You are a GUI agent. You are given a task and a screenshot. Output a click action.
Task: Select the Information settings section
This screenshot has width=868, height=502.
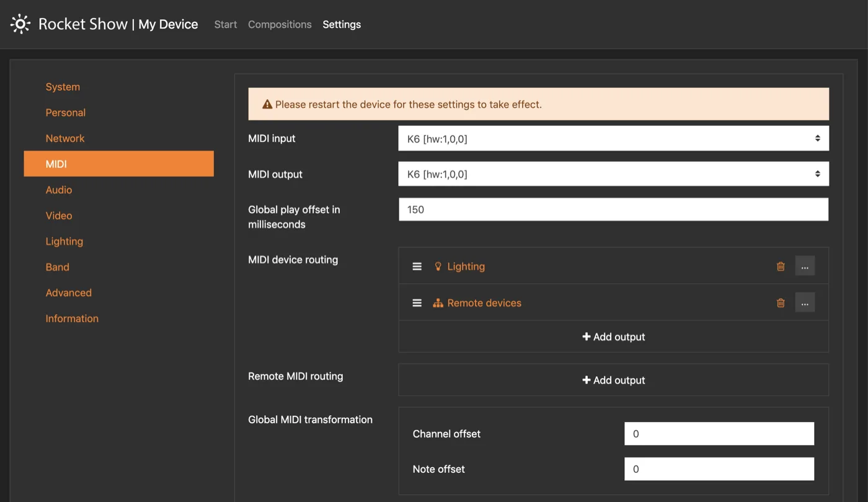72,319
